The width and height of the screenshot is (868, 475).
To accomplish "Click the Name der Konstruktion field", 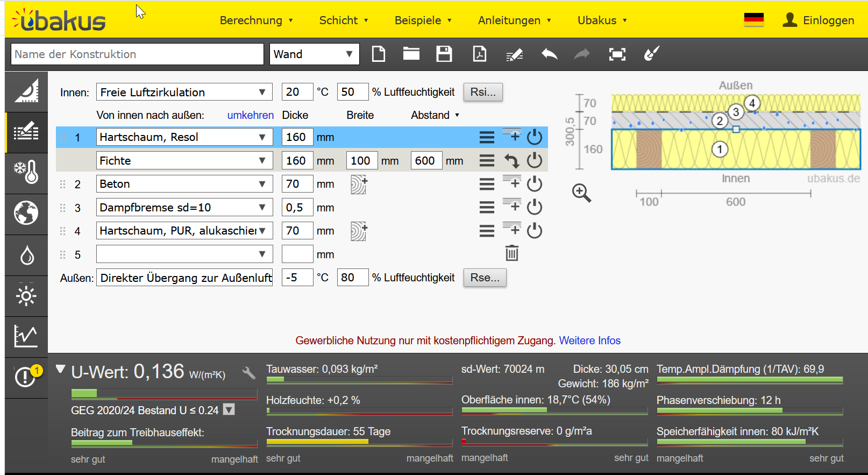I will 137,54.
